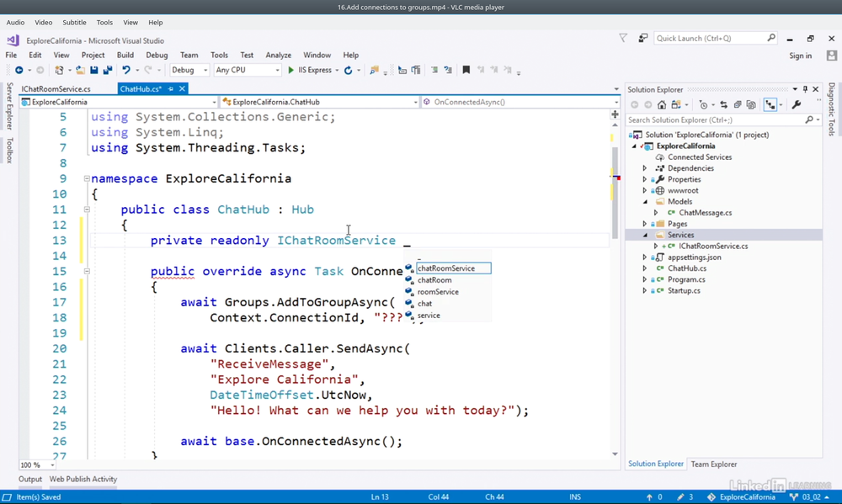
Task: Toggle bookmark on current line
Action: (466, 71)
